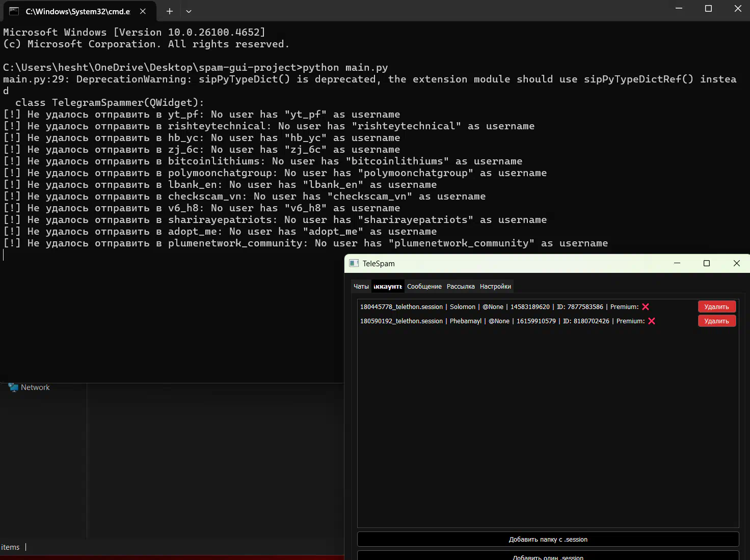Click the python main.py command line
This screenshot has width=750, height=560.
[x=196, y=68]
